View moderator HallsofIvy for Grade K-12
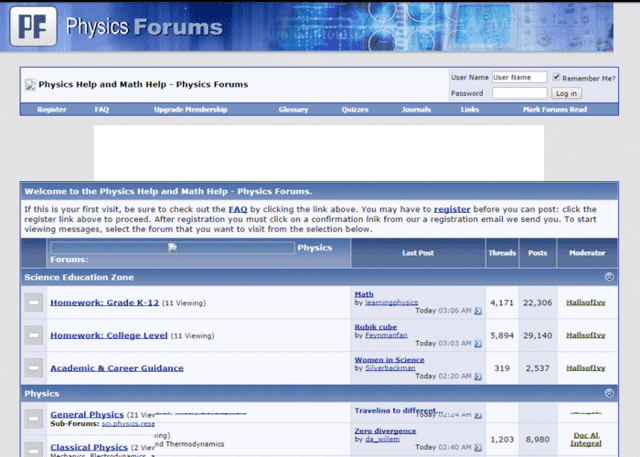This screenshot has height=457, width=640. pos(585,302)
